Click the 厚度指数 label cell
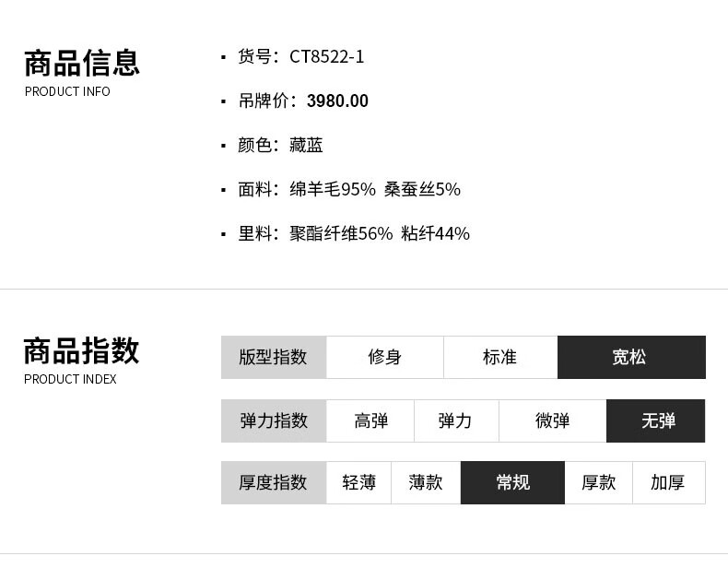Screen dimensions: 728x580 pos(274,482)
